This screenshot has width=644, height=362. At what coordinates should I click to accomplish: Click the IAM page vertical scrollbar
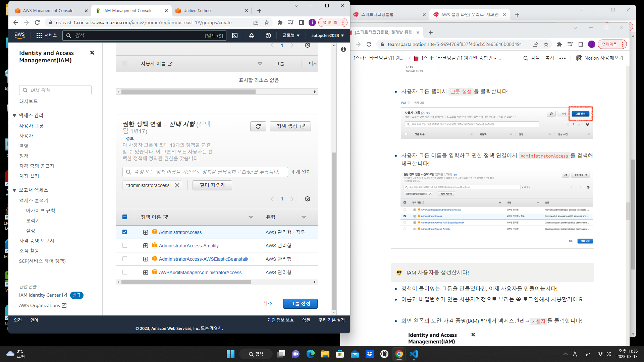[334, 231]
